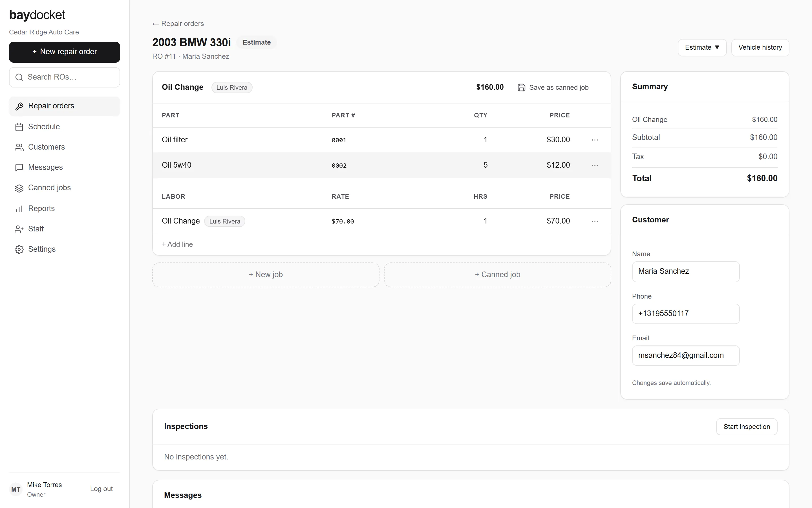
Task: Click the + New job button
Action: (x=266, y=275)
